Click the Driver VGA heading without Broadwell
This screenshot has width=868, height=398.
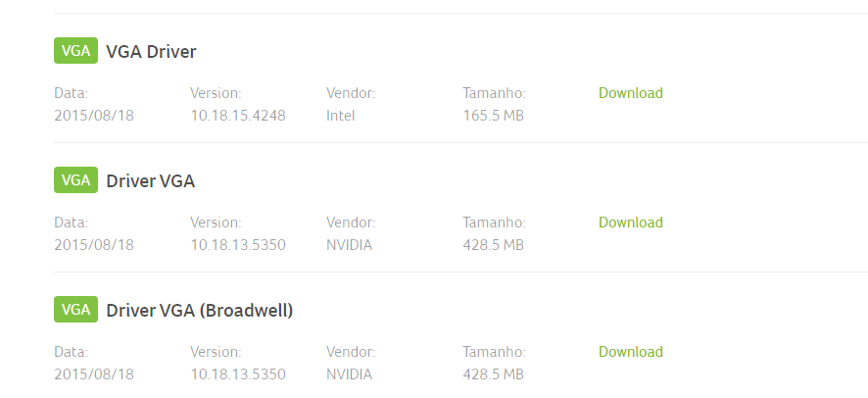[151, 181]
